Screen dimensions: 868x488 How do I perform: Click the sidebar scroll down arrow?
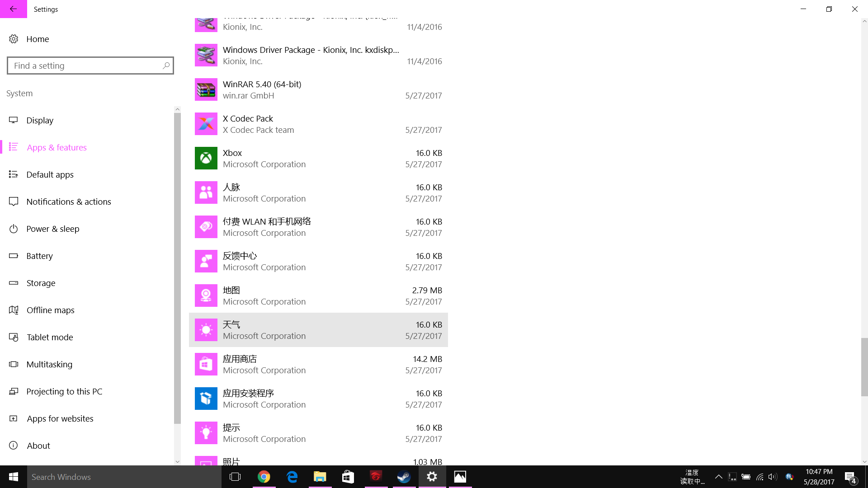click(x=177, y=461)
